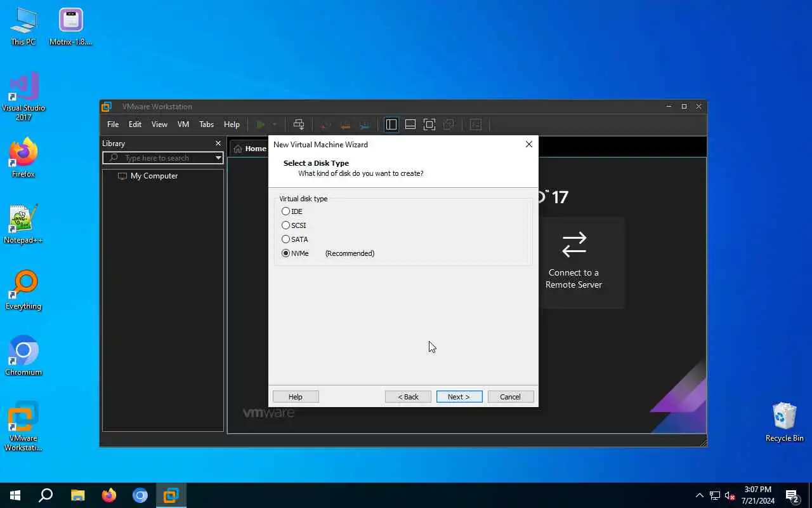Select the NVMe disk type

[296, 253]
